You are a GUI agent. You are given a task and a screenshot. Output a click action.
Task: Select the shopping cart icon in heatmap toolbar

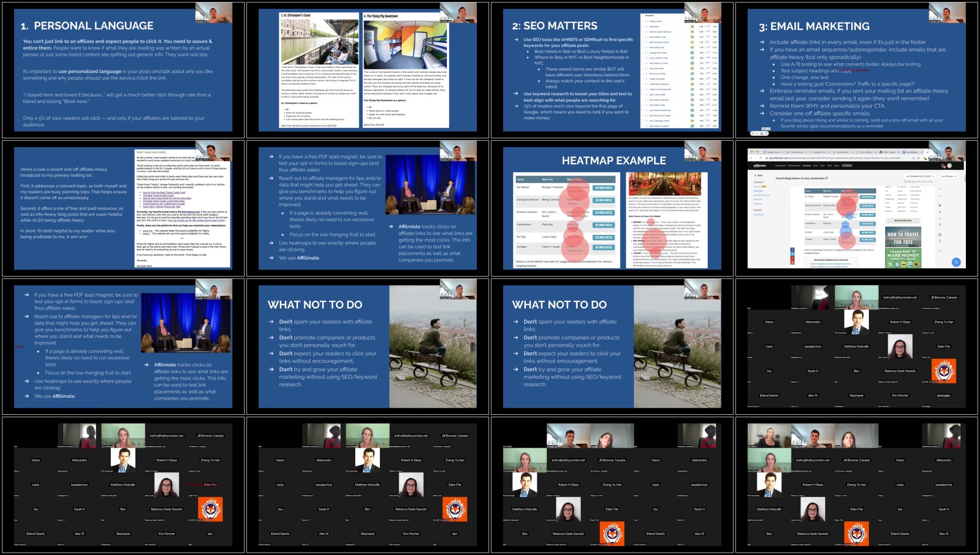click(940, 224)
